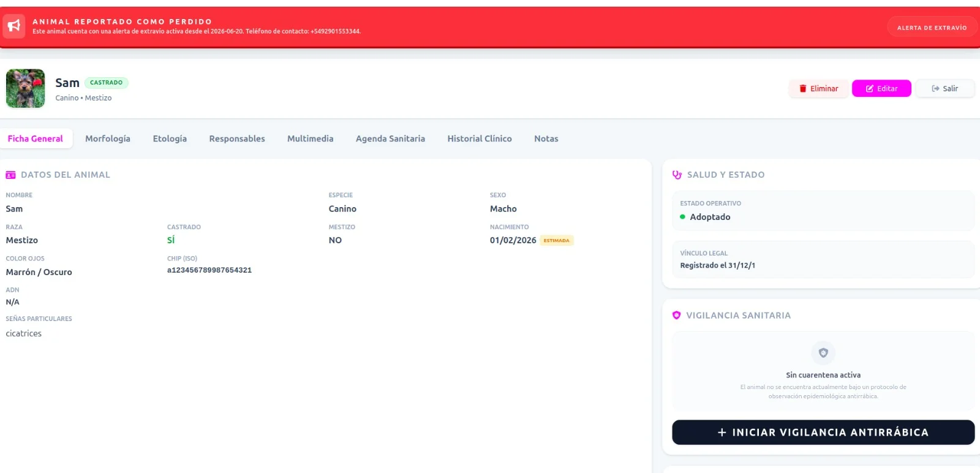This screenshot has height=473, width=980.
Task: Click the alert text with contact phone +5492901553344
Action: (197, 31)
